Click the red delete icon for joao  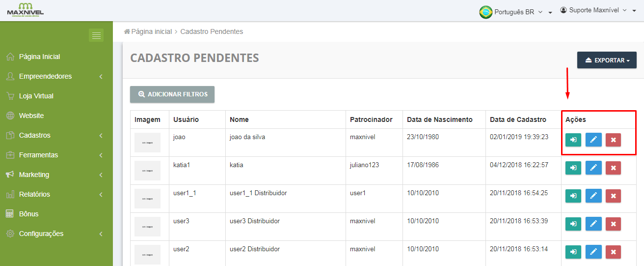(613, 140)
